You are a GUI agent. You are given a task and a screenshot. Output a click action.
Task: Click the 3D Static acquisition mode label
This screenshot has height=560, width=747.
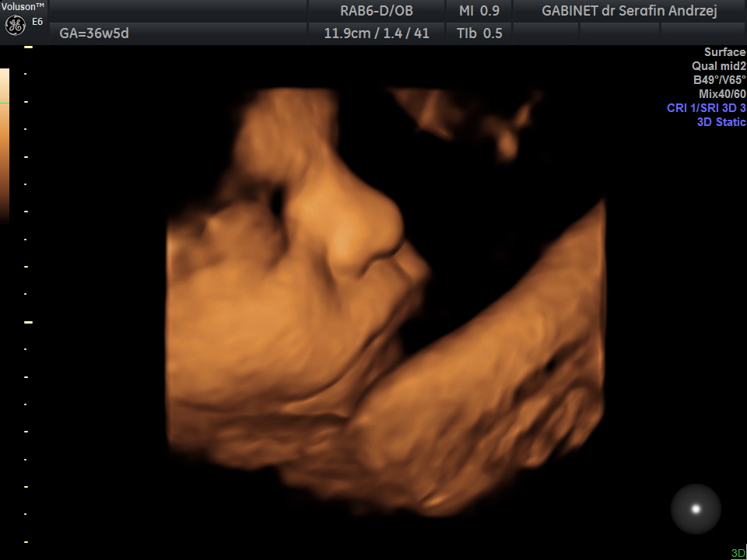click(x=721, y=122)
